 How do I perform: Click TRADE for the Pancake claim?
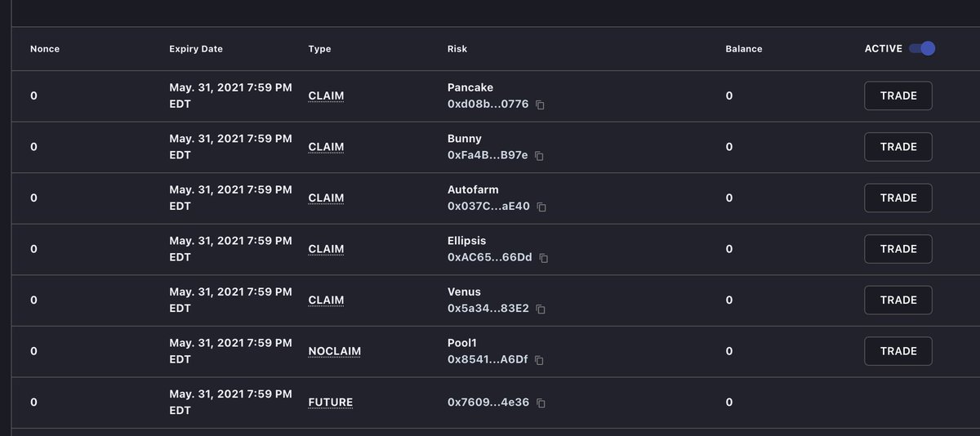898,96
